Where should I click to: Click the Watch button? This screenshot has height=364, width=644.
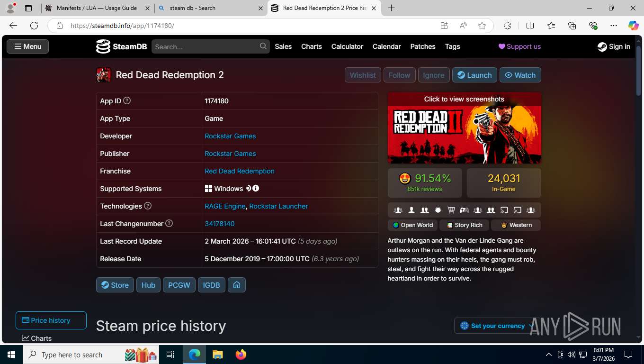[x=520, y=75]
